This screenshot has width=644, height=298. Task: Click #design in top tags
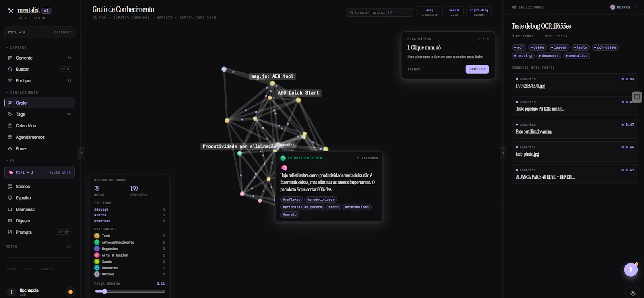[101, 210]
